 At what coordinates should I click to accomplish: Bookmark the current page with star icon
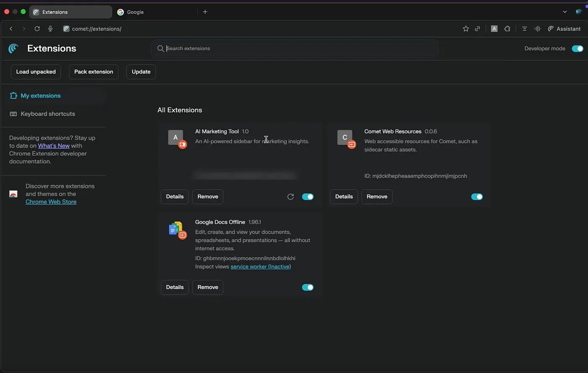(x=466, y=29)
